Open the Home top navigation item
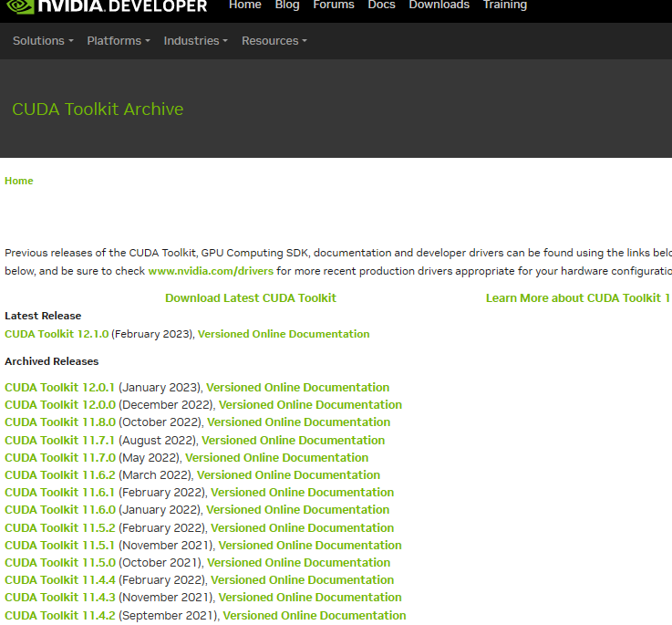This screenshot has height=625, width=672. (245, 5)
